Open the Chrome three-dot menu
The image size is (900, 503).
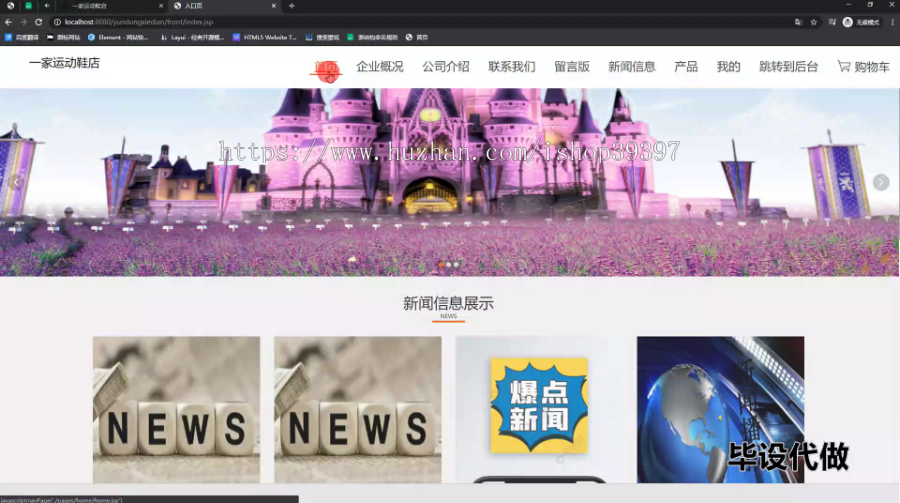[x=893, y=22]
